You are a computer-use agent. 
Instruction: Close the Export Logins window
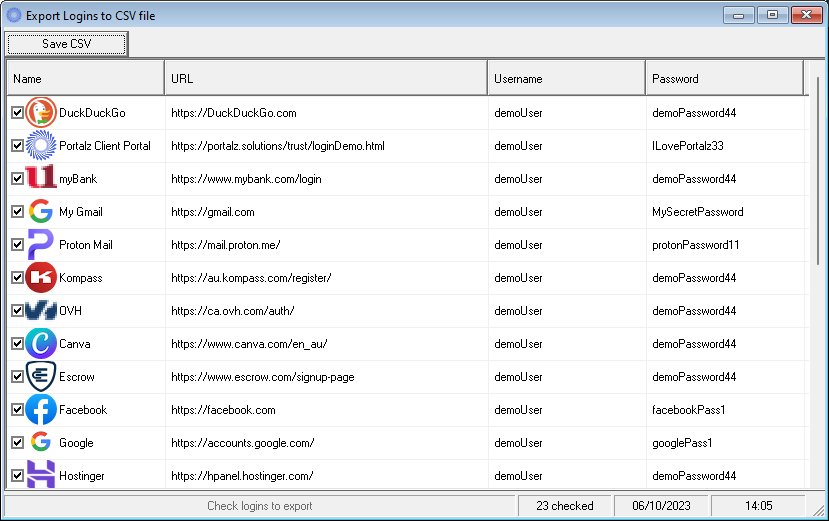click(x=806, y=15)
